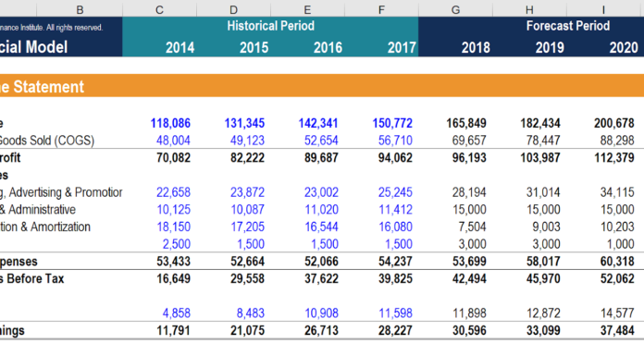Select earnings before tax cell 16,649
Image resolution: width=644 pixels, height=356 pixels.
173,278
